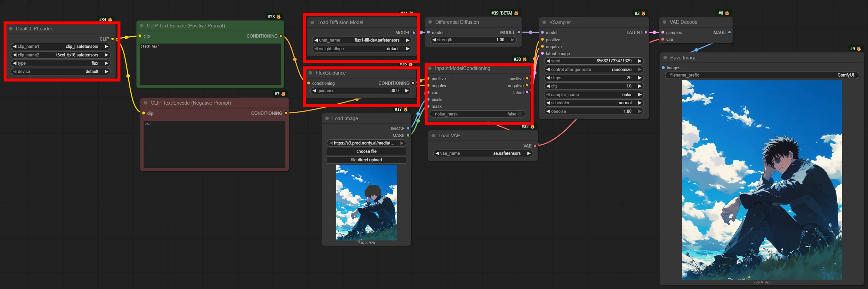Click the filename_prefix ComfyUI field
The height and width of the screenshot is (289, 868).
pos(762,75)
